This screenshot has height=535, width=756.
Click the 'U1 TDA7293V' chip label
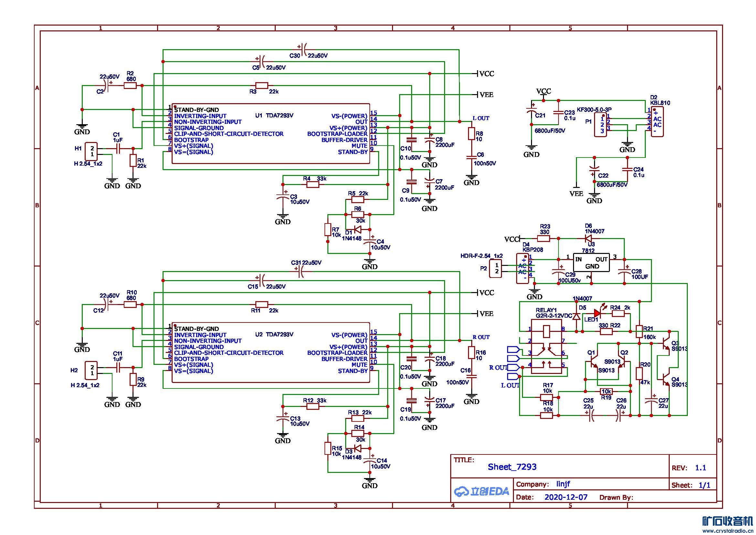click(x=274, y=115)
